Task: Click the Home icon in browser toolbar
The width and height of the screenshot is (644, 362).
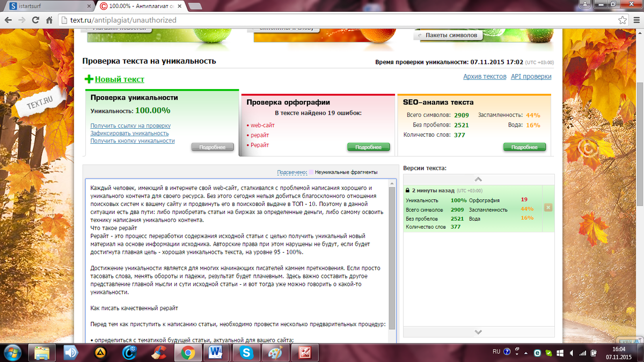Action: (49, 20)
